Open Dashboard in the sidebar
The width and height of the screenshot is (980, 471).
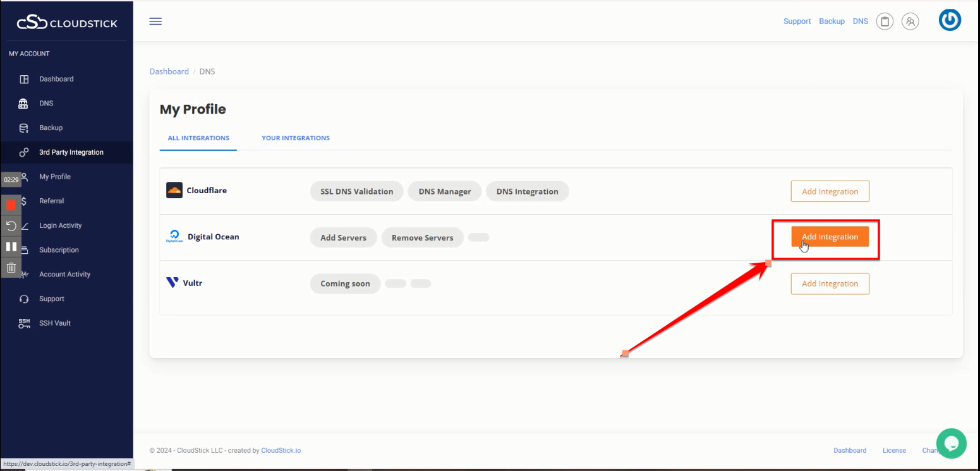(x=56, y=79)
